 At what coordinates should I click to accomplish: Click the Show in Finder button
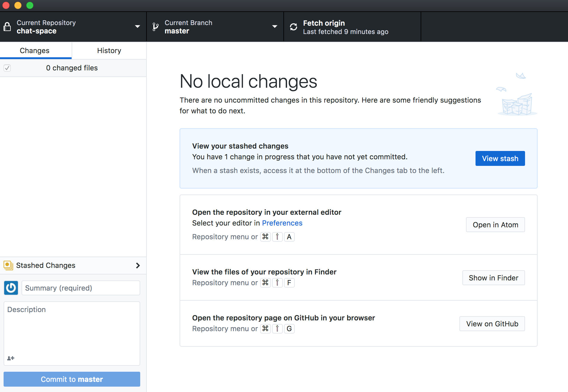tap(493, 278)
